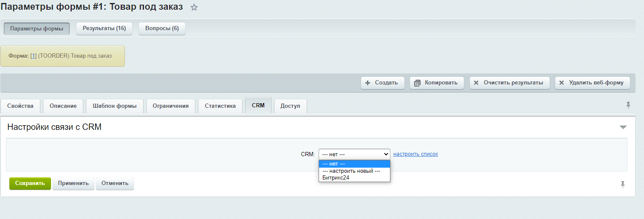644x219 pixels.
Task: Click the form ID [1] link
Action: [x=34, y=56]
